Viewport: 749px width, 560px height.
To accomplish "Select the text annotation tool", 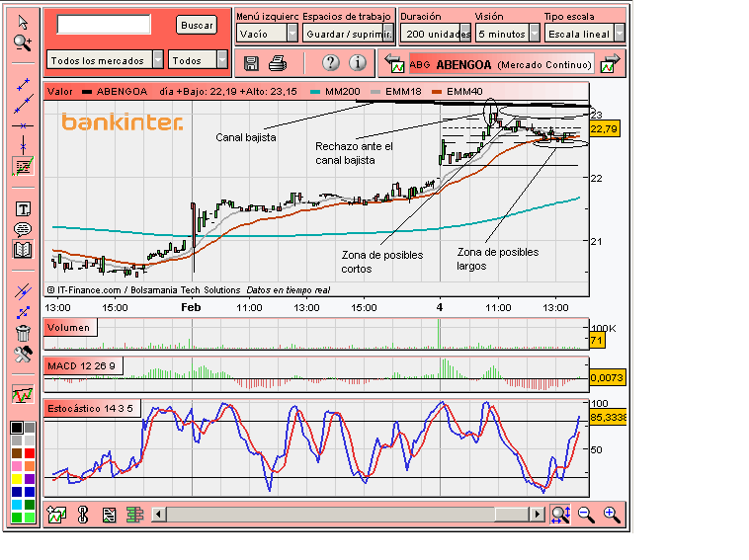I will (x=23, y=208).
